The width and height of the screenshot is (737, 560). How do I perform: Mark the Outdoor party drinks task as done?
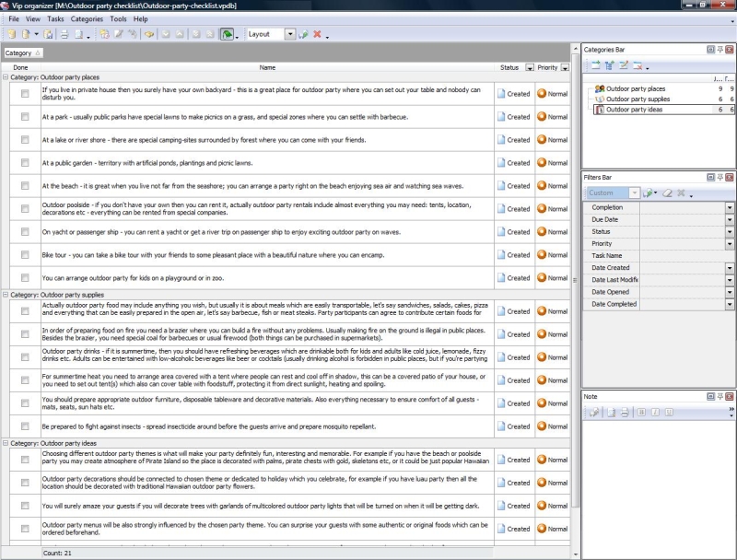click(25, 357)
